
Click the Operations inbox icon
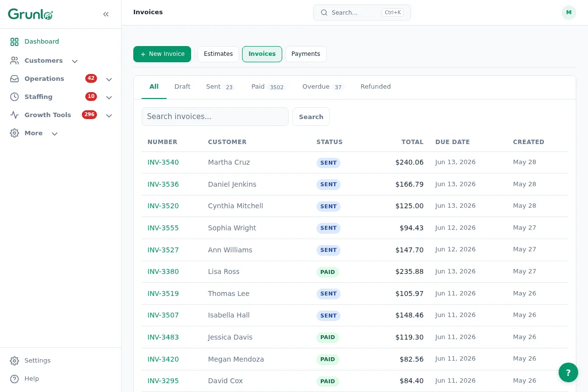click(x=14, y=79)
